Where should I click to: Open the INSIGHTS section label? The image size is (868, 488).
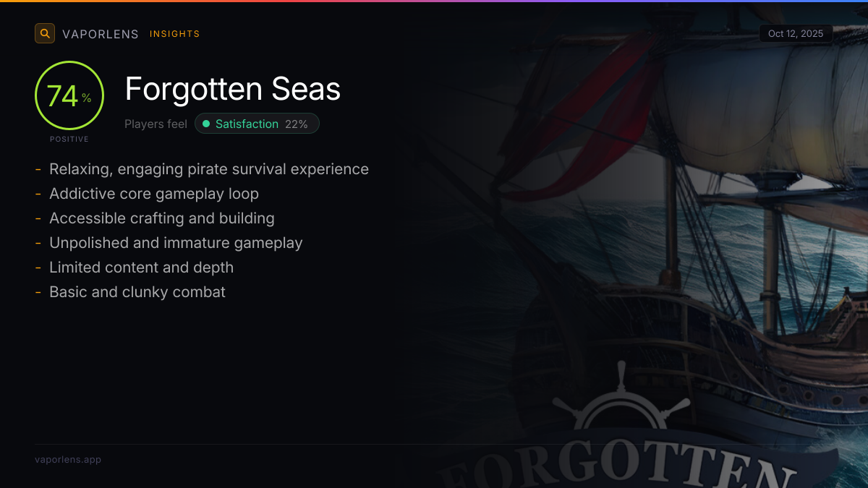(174, 34)
